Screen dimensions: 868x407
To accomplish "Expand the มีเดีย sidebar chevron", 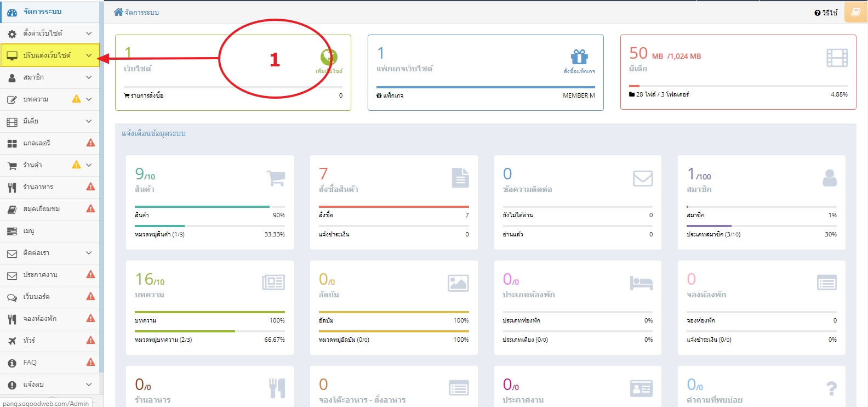I will coord(89,121).
